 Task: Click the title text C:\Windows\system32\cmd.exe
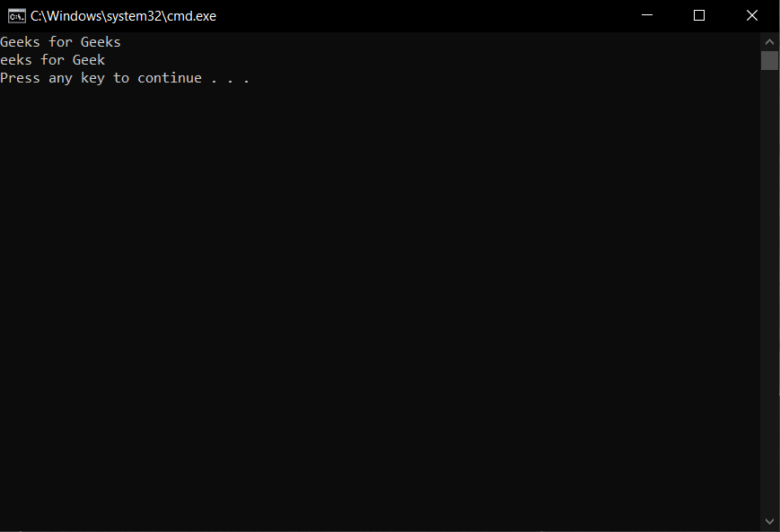[x=123, y=16]
